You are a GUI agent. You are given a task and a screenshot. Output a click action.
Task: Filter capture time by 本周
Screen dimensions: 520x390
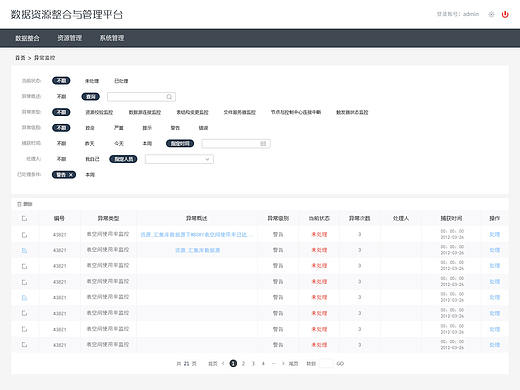click(147, 144)
